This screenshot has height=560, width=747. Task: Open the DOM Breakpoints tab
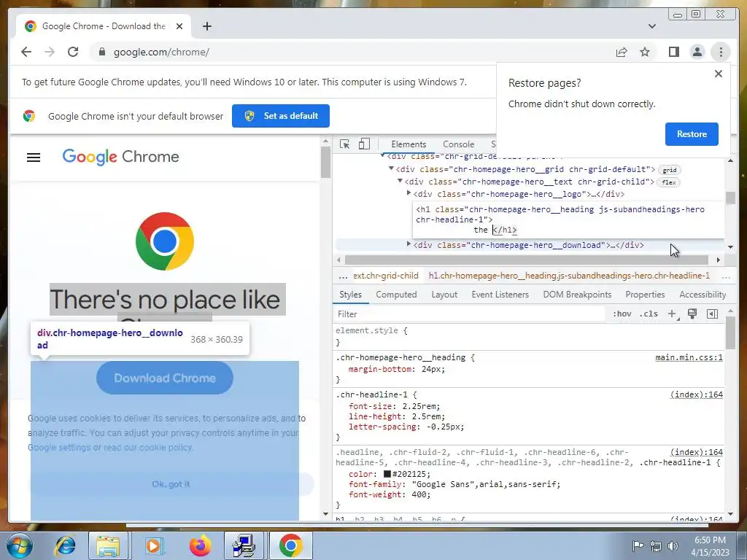click(x=577, y=295)
